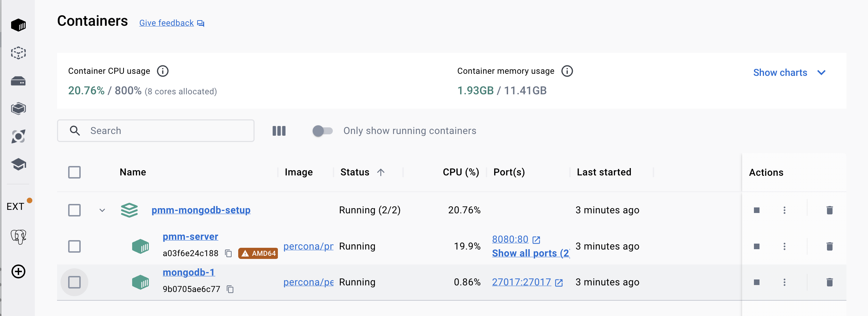Select the mongodb-1 row checkbox
The width and height of the screenshot is (868, 316).
tap(74, 282)
